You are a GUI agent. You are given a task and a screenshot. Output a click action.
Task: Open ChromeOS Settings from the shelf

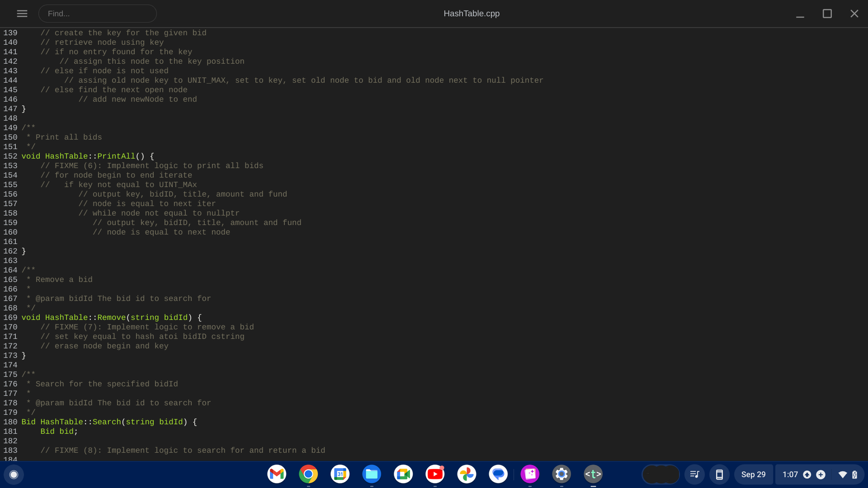pos(561,474)
